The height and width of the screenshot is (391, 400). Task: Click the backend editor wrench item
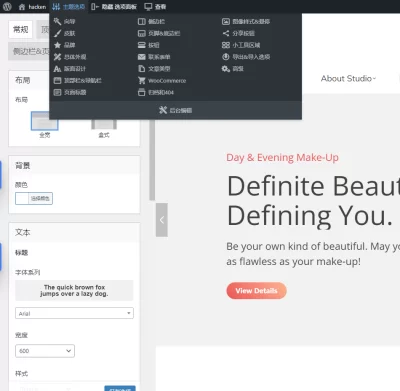click(x=175, y=110)
